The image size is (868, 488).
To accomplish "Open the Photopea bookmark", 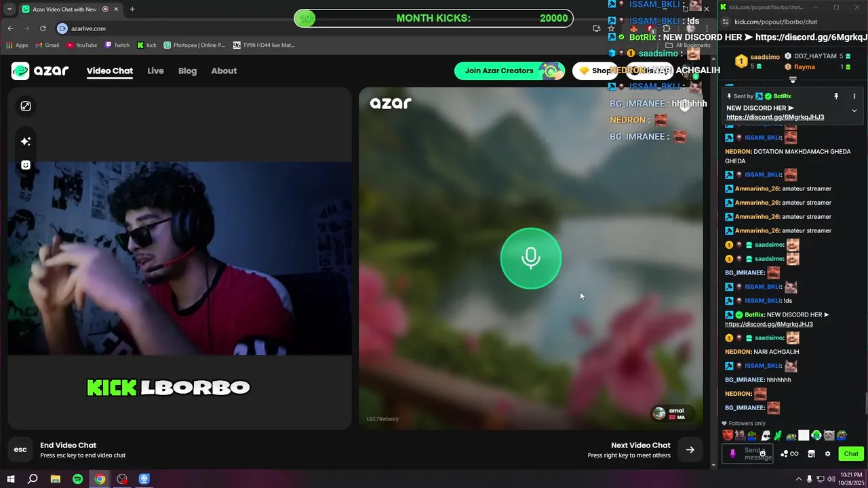I will [x=194, y=45].
